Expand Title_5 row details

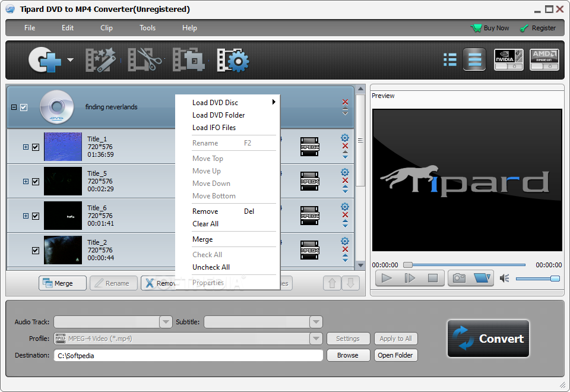26,182
